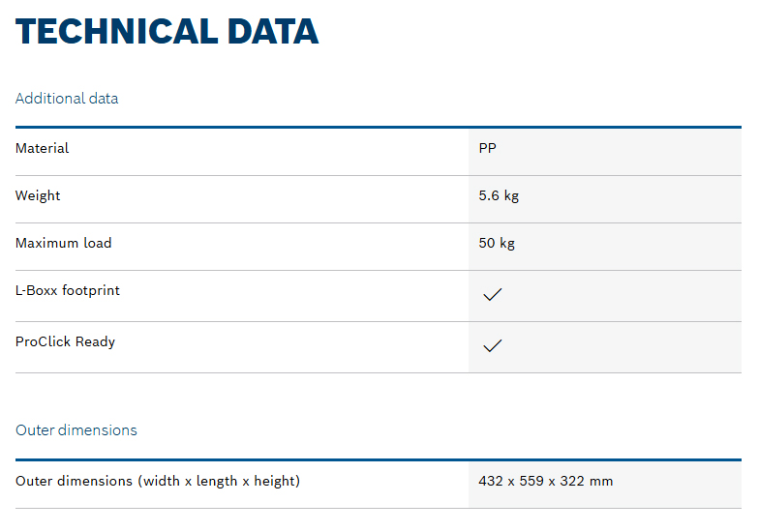Click the gray separator between Weight and Maximum load

(378, 222)
